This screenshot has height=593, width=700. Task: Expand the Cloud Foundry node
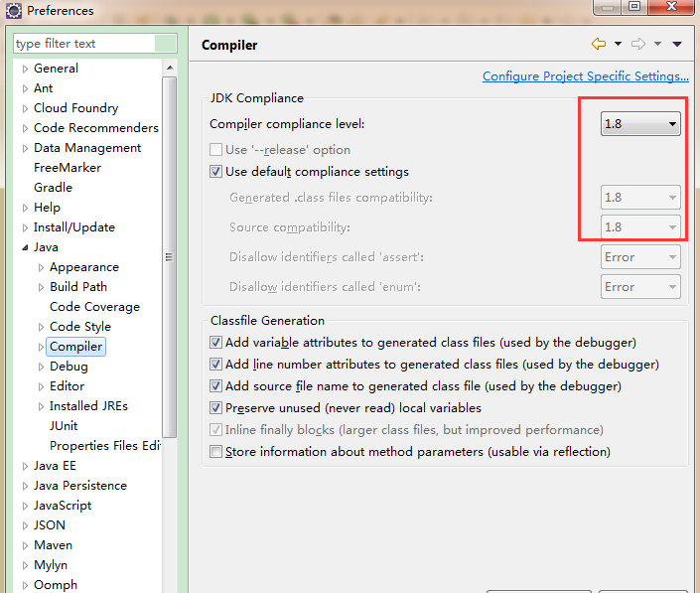25,108
